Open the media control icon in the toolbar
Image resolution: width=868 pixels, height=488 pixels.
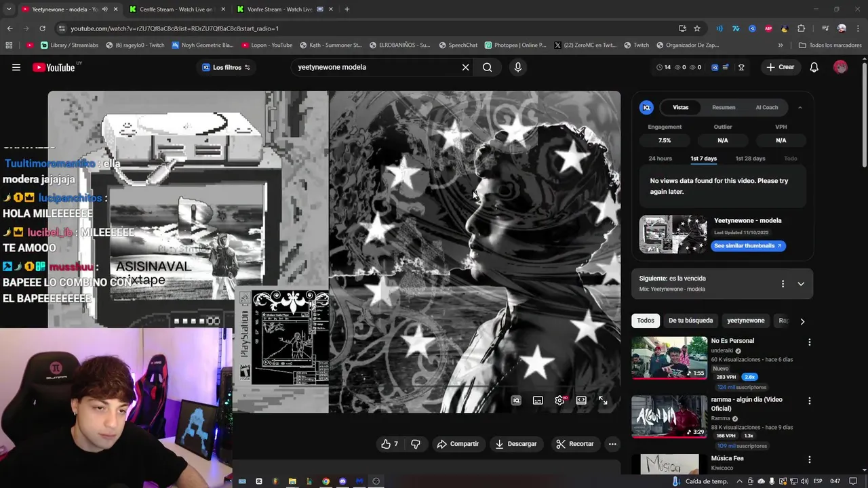tap(825, 28)
